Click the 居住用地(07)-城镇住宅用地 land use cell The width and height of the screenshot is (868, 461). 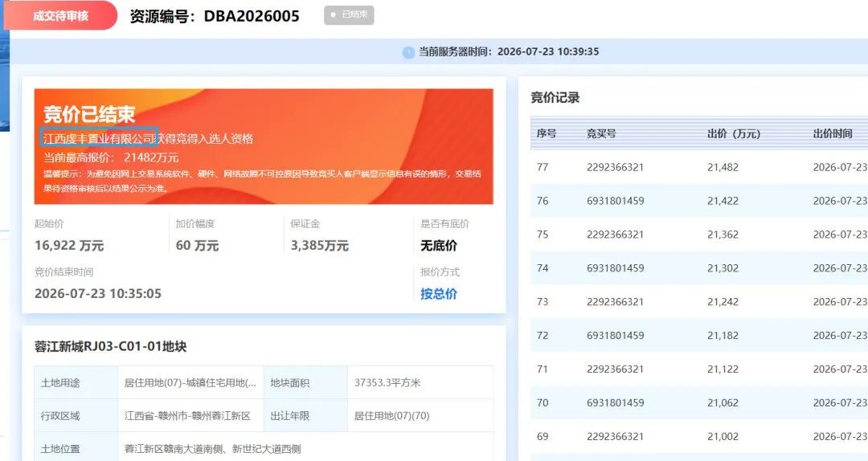pyautogui.click(x=190, y=382)
